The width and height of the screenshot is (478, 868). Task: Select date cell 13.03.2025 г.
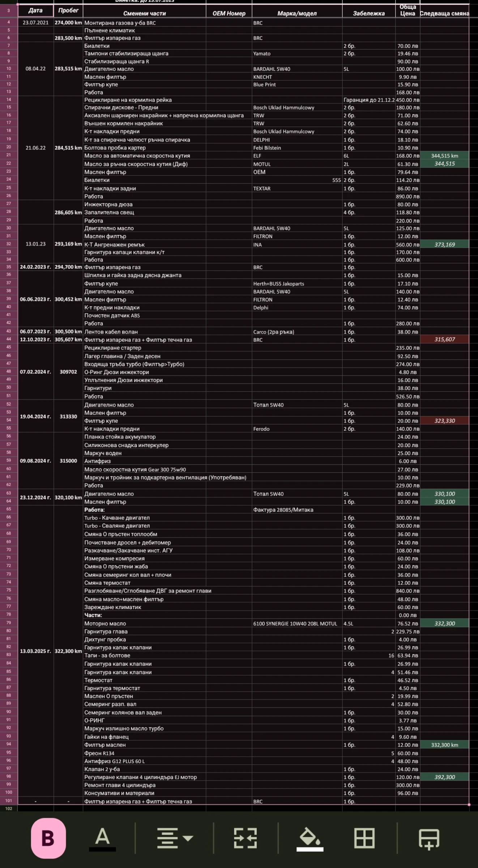coord(35,651)
